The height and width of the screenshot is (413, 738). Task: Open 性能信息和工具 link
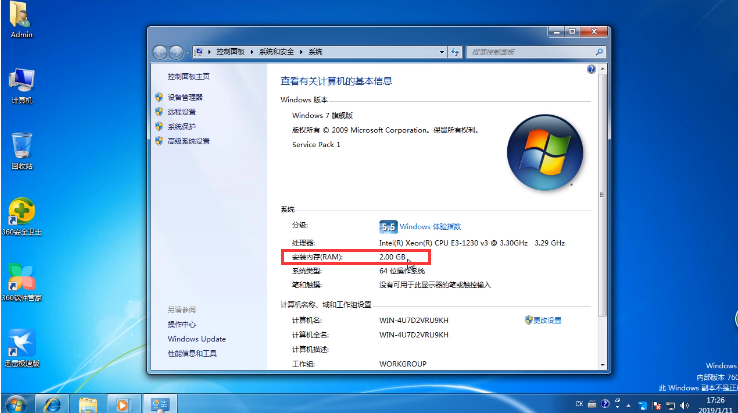tap(192, 354)
